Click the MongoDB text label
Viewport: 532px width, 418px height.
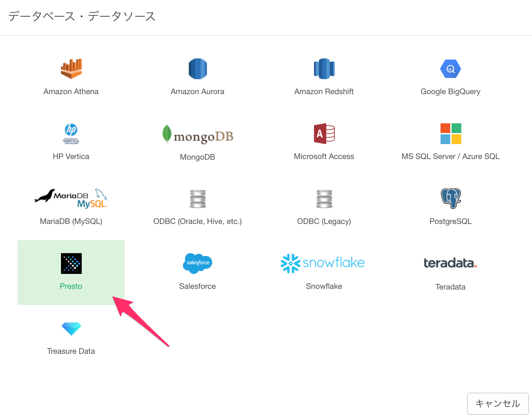coord(198,157)
